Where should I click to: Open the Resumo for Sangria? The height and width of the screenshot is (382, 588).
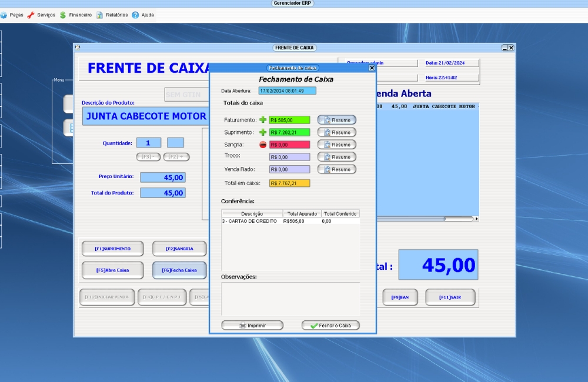click(337, 145)
